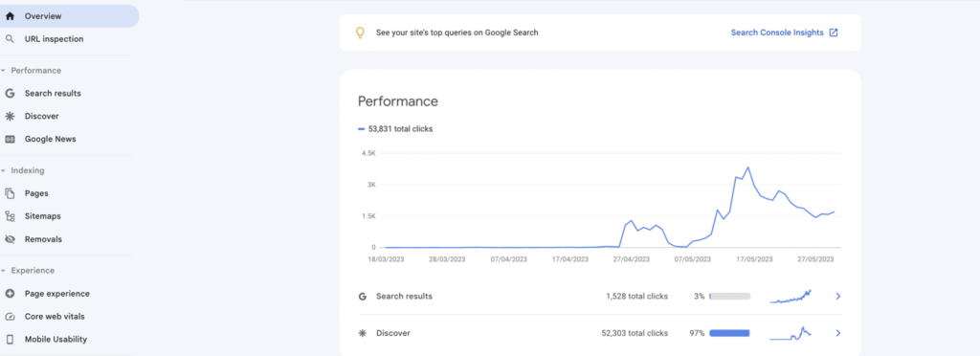Click the Overview home icon
Viewport: 980px width, 356px height.
pos(10,16)
